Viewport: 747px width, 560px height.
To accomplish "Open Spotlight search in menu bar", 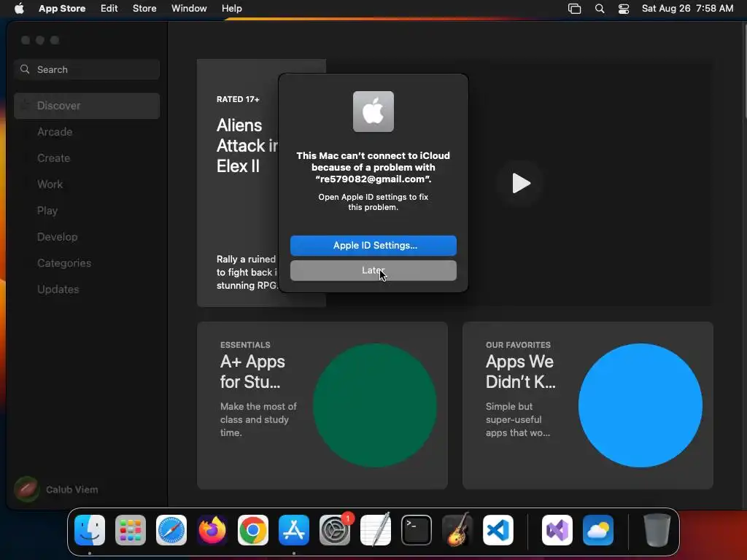I will (600, 9).
